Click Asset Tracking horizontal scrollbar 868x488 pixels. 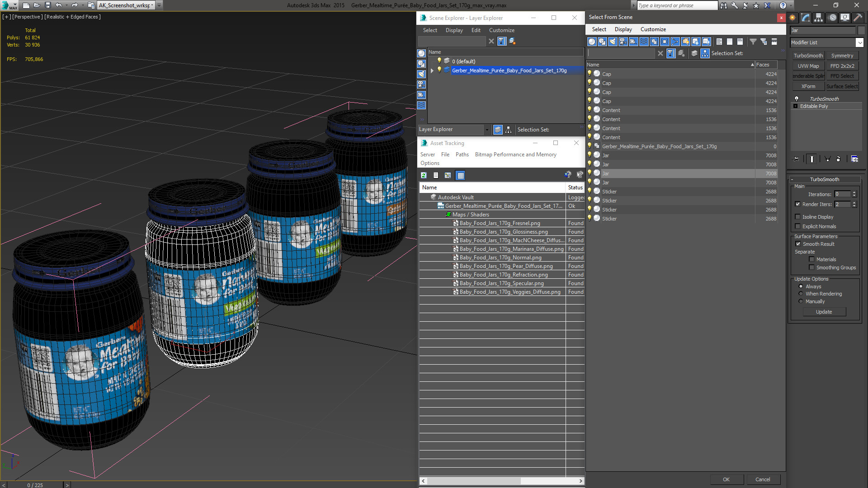click(x=473, y=481)
